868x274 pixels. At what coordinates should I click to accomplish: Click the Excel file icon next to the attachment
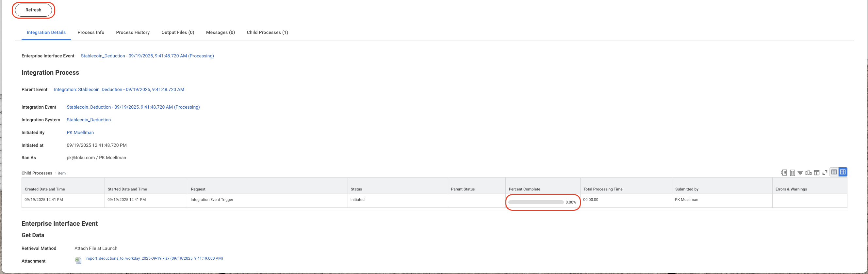[x=78, y=261]
